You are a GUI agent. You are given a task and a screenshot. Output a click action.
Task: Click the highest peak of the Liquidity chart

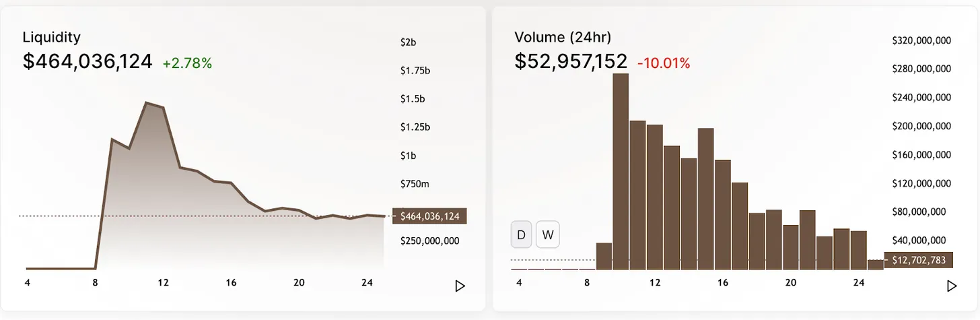147,103
